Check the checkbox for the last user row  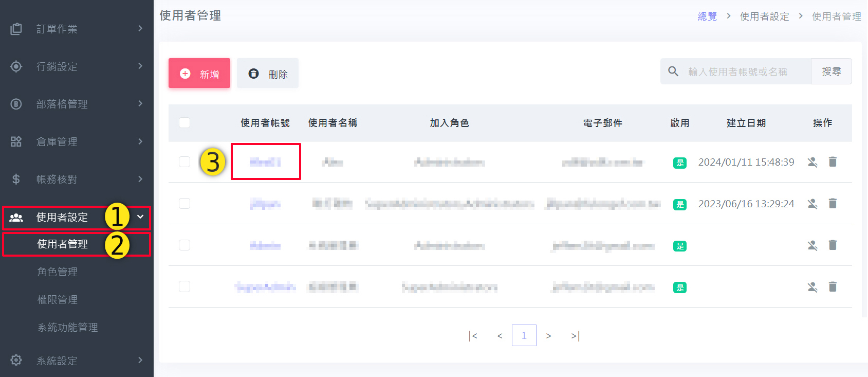click(x=184, y=286)
